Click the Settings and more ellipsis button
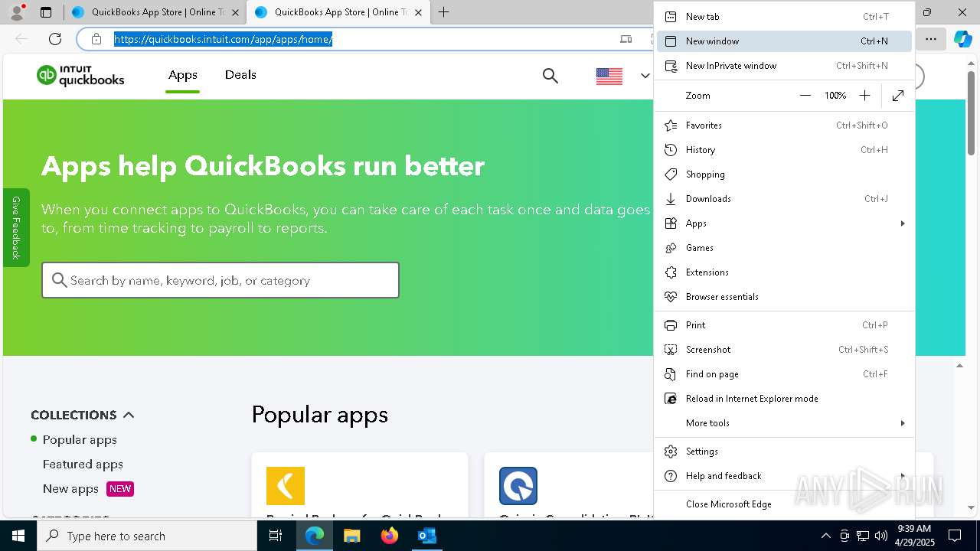The image size is (980, 551). point(930,39)
